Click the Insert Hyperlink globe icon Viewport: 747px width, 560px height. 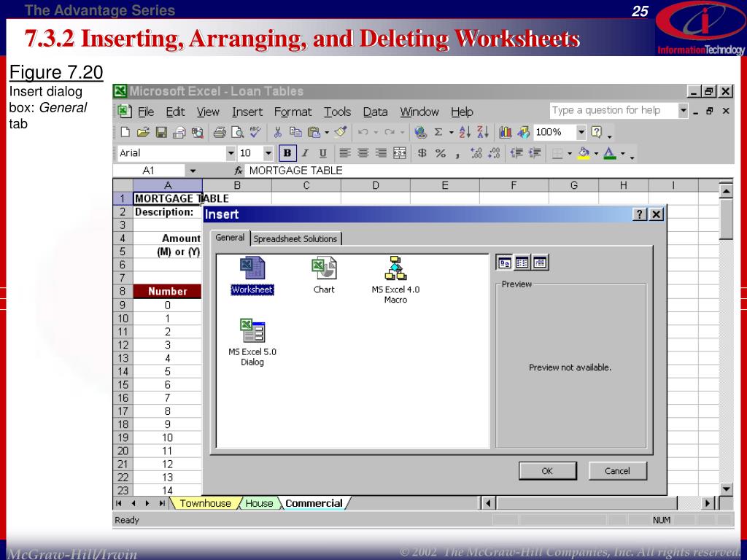click(x=421, y=133)
